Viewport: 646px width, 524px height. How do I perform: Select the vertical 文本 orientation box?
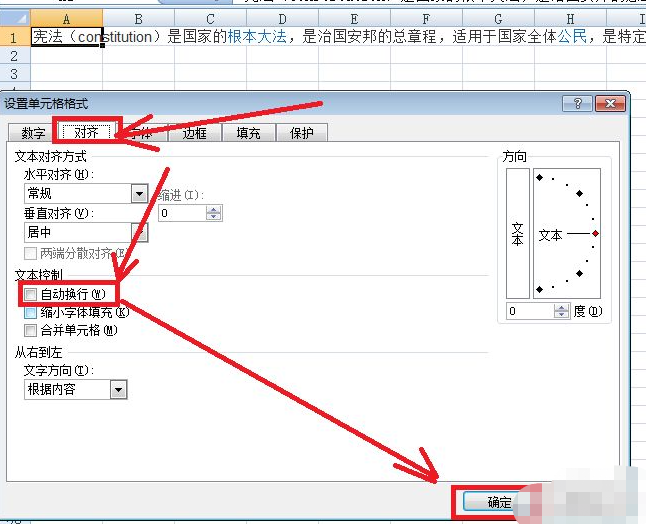[x=517, y=234]
